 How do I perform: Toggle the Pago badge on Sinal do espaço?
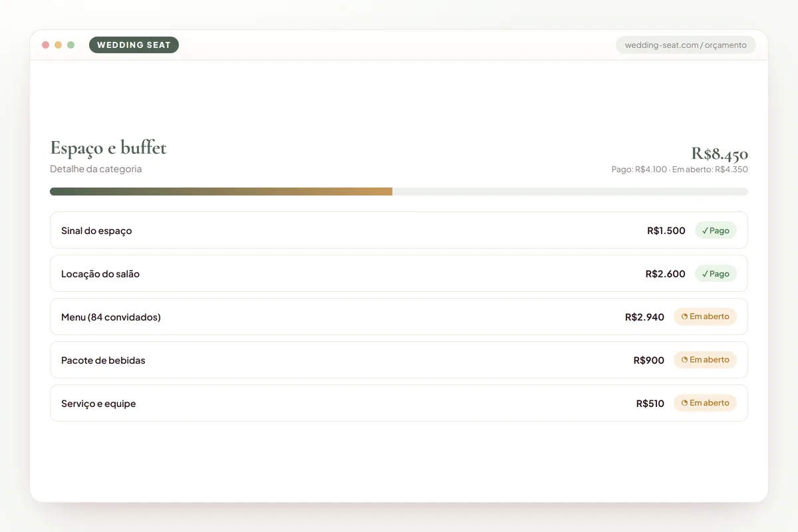(716, 231)
